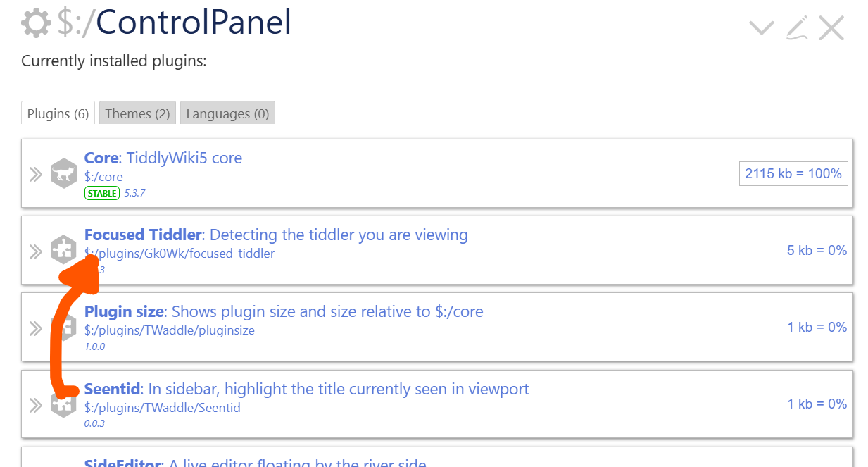Click the STABLE version badge
868x467 pixels.
(x=102, y=193)
